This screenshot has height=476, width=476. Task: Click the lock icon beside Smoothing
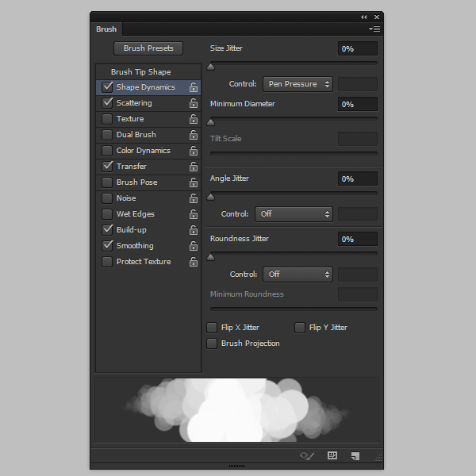click(x=193, y=246)
